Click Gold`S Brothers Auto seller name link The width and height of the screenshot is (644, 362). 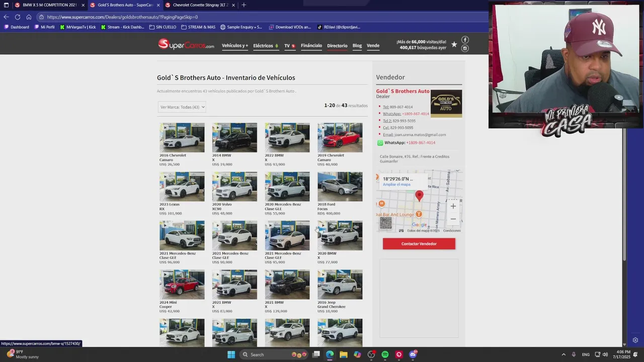(403, 91)
